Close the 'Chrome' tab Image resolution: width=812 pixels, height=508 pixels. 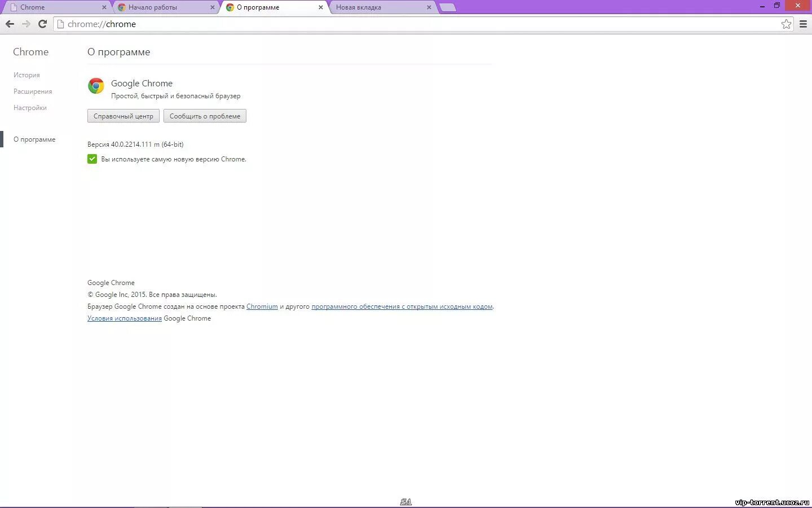coord(104,7)
